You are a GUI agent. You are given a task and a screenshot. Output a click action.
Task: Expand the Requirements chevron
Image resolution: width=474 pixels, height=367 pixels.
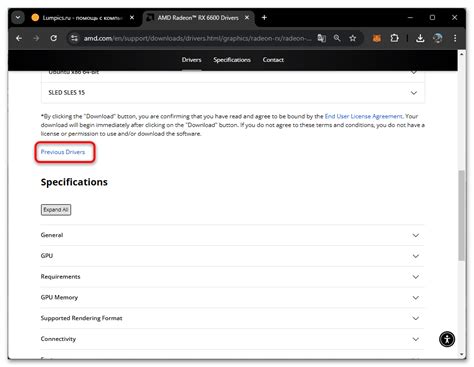pos(416,277)
